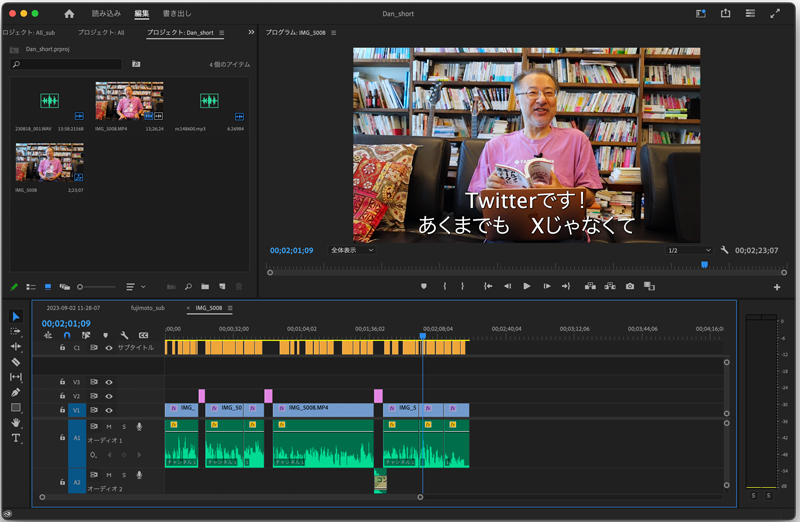
Task: Switch to 書き出し workspace tab
Action: [x=177, y=14]
